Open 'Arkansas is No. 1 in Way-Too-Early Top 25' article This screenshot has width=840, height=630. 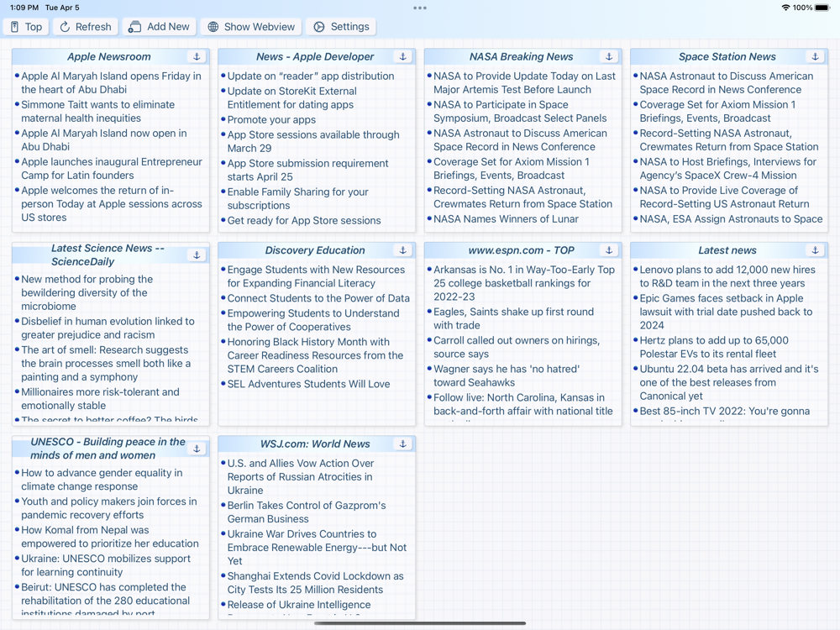pos(524,283)
